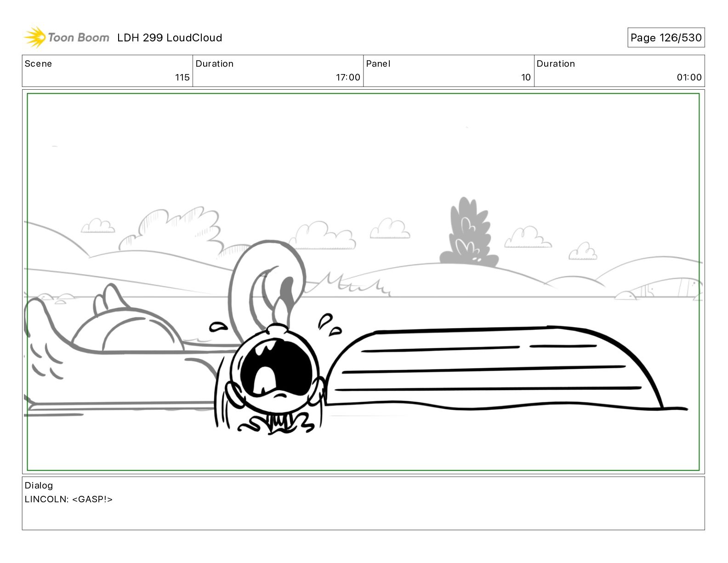Click the 'Panel' header label
Viewport: 728px width, 563px height.
(378, 63)
